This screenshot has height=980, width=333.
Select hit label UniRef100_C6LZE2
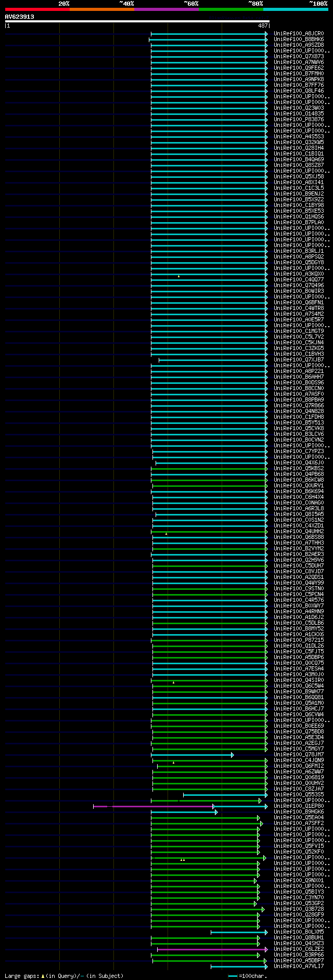pos(299,949)
